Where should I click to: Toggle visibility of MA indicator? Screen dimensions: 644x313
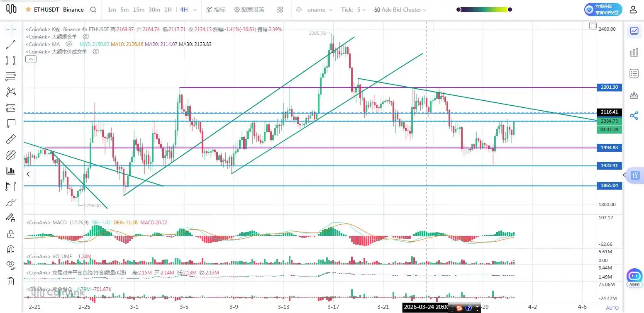tap(69, 44)
